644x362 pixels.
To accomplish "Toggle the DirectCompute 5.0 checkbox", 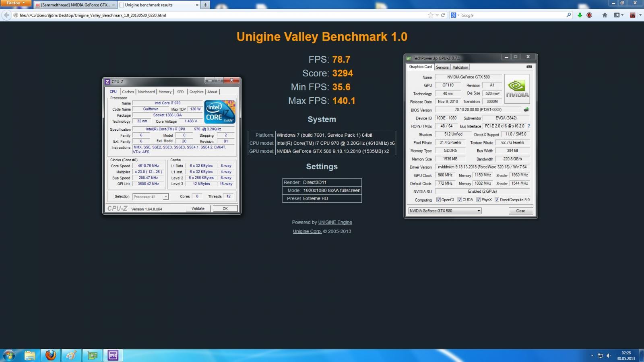I will tap(497, 200).
